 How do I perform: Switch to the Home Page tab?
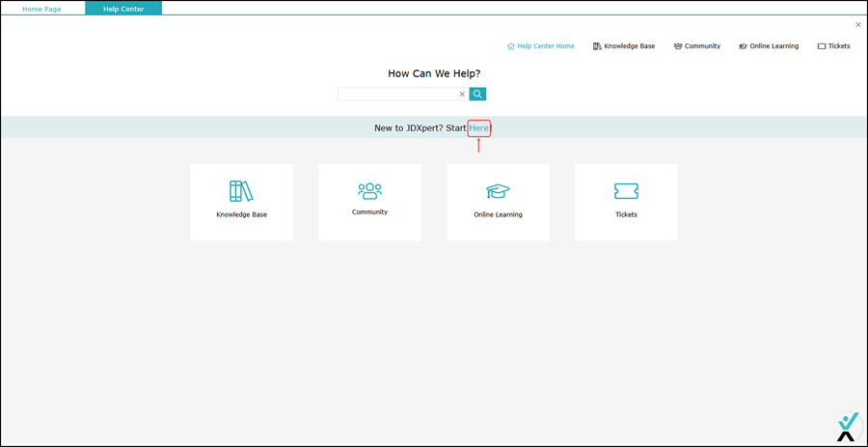click(42, 9)
